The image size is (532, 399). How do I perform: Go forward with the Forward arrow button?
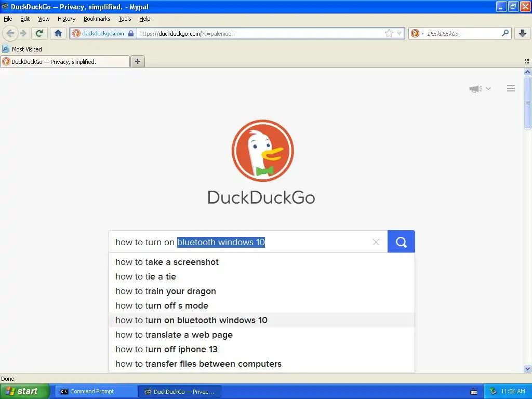pos(23,33)
